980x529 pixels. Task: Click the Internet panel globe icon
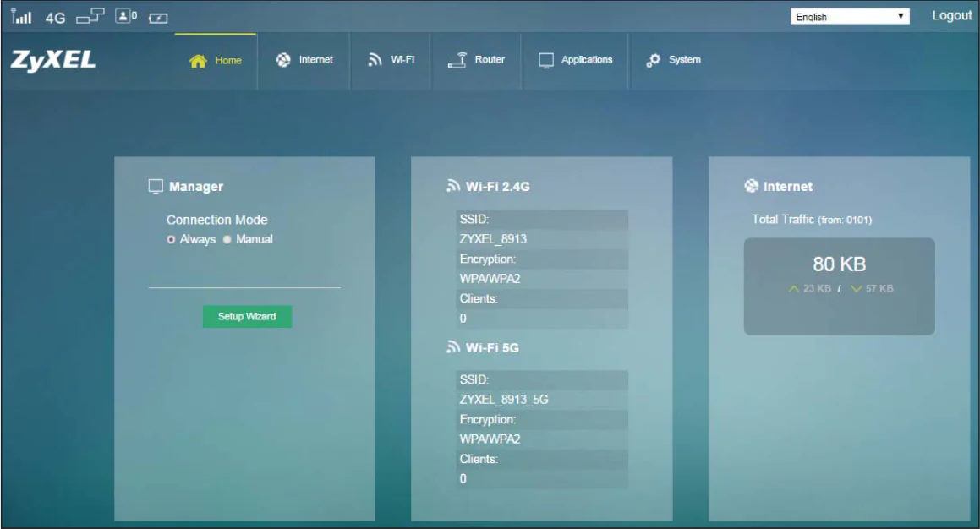point(751,186)
